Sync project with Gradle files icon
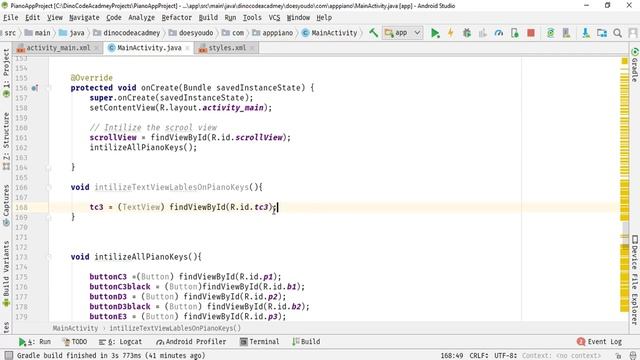The height and width of the screenshot is (360, 640). click(x=550, y=33)
